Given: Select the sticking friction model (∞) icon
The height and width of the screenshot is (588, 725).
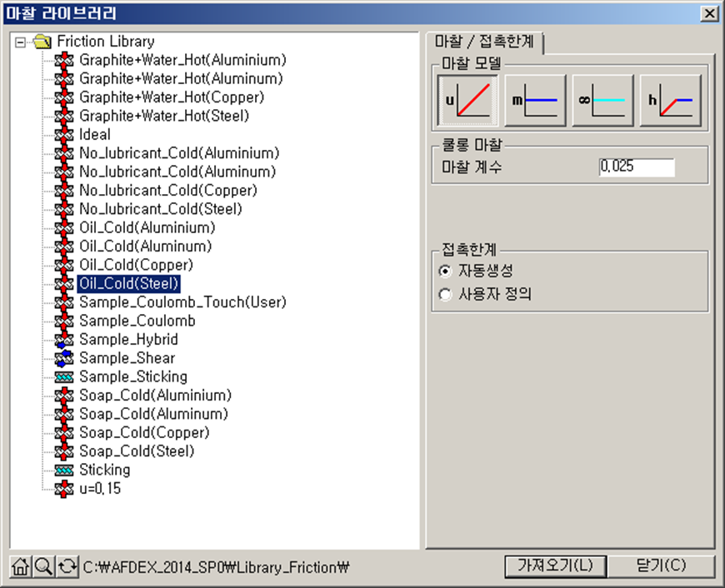Looking at the screenshot, I should (x=602, y=100).
